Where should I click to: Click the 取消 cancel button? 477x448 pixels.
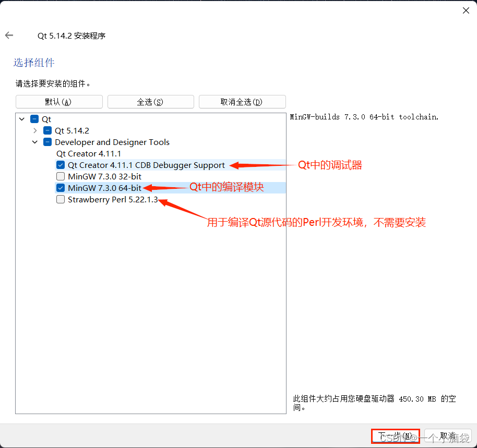coord(448,436)
